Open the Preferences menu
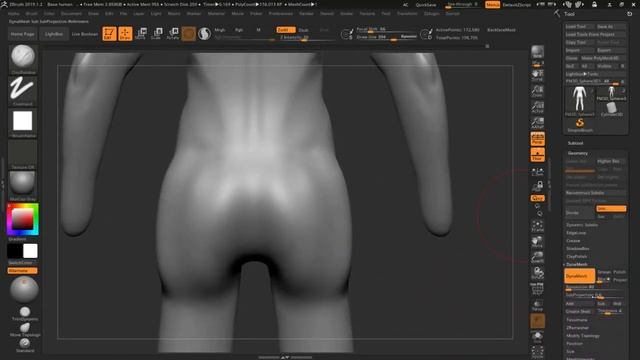 point(281,13)
